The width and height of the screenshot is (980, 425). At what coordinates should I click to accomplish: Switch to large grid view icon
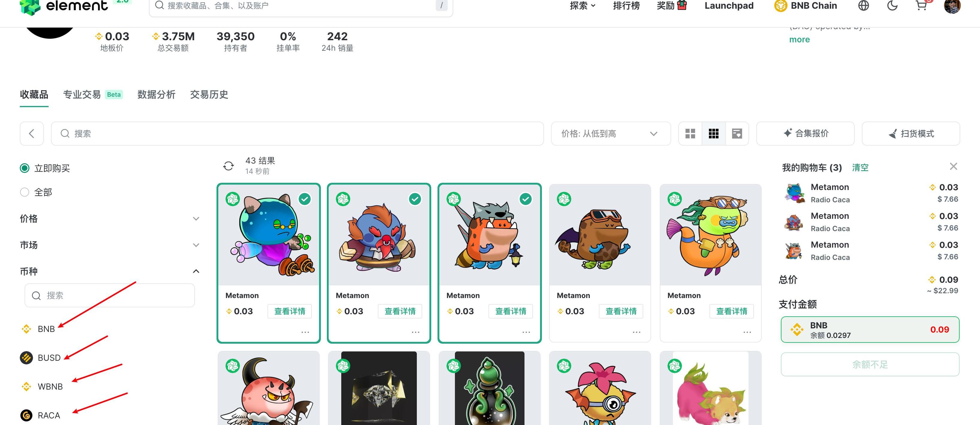690,134
